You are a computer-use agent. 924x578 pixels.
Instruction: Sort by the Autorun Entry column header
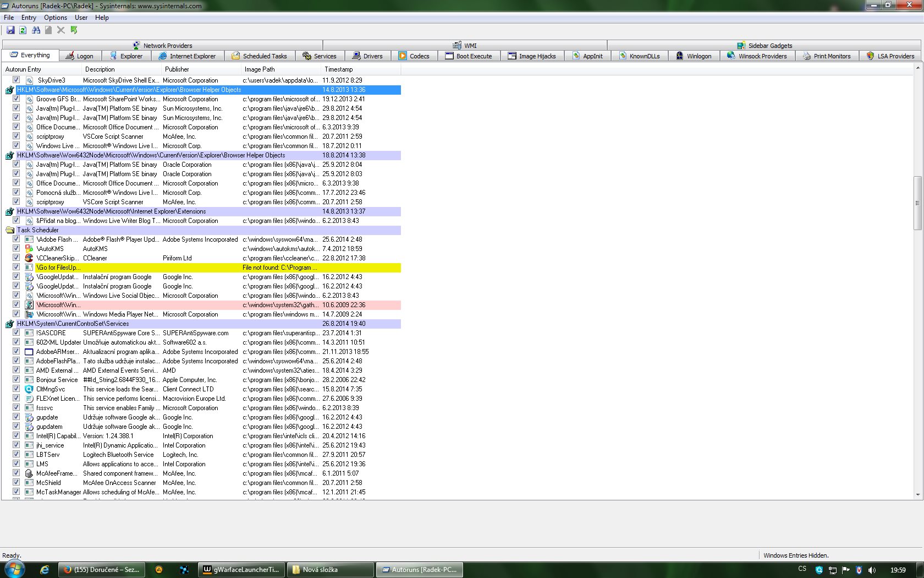(x=42, y=69)
